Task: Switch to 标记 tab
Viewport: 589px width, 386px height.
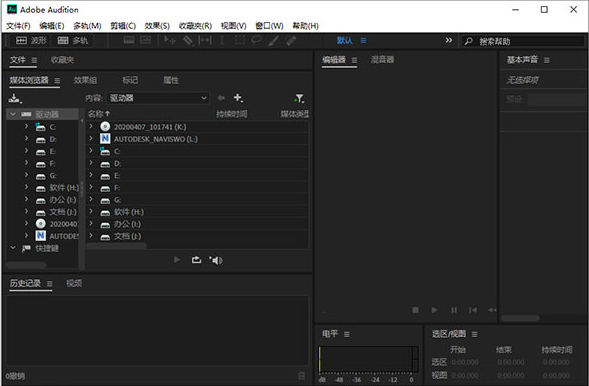Action: click(x=130, y=80)
